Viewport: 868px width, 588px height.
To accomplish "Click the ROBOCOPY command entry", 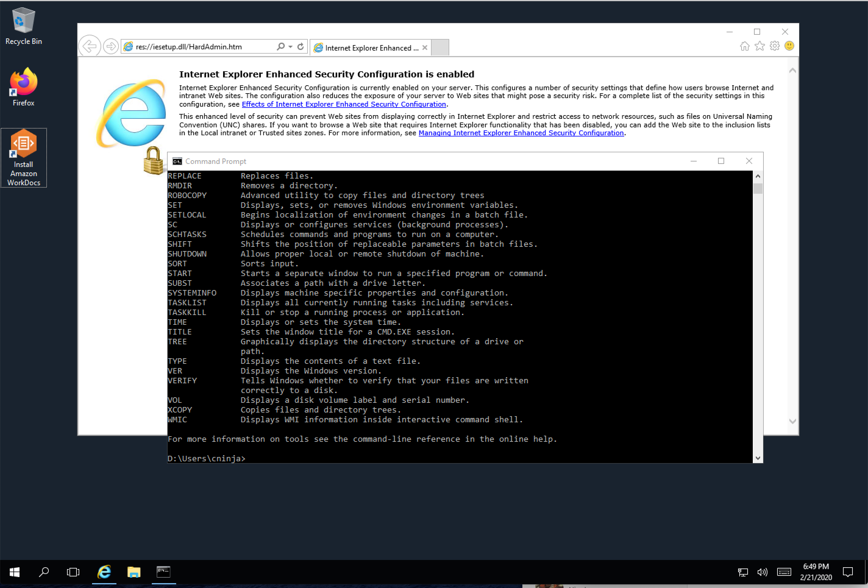I will [x=187, y=195].
